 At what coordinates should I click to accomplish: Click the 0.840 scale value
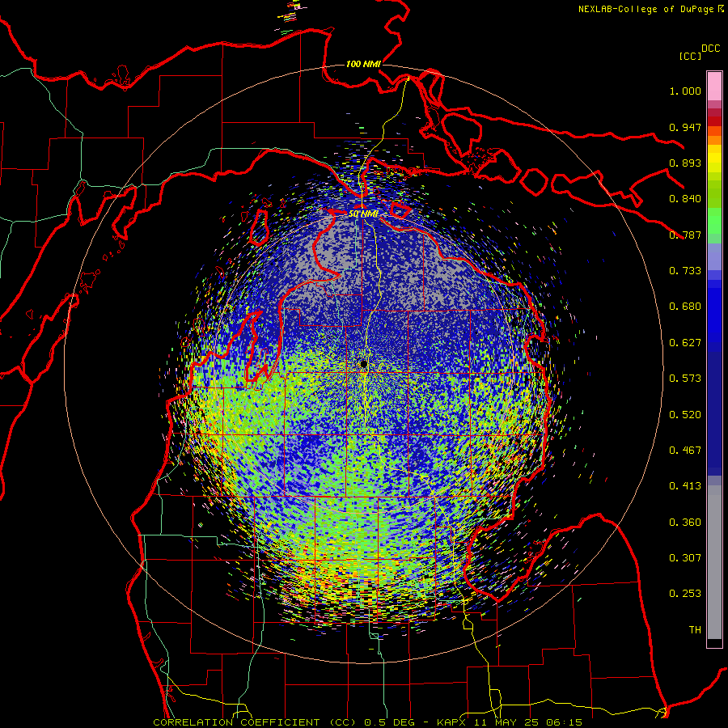pyautogui.click(x=685, y=199)
